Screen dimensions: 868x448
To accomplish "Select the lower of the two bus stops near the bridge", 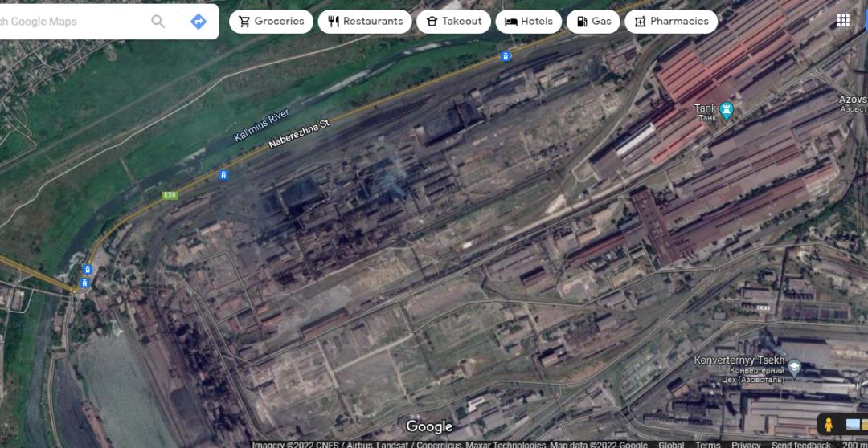I will (x=84, y=283).
